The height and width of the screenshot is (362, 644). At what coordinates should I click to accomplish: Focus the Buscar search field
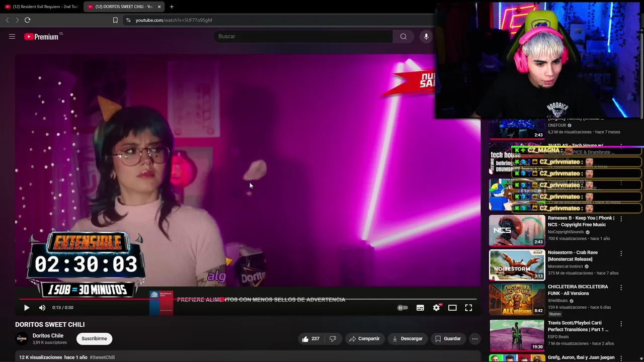[x=303, y=36]
